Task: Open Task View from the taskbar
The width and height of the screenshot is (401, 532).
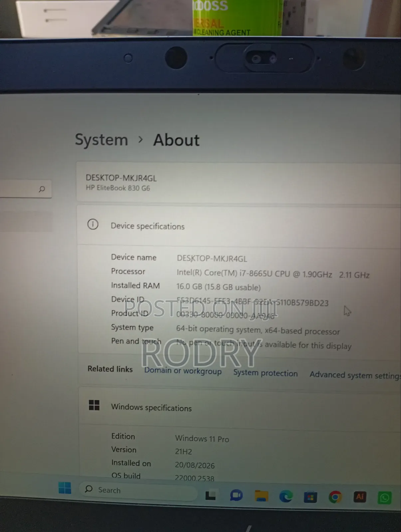Action: pos(210,496)
